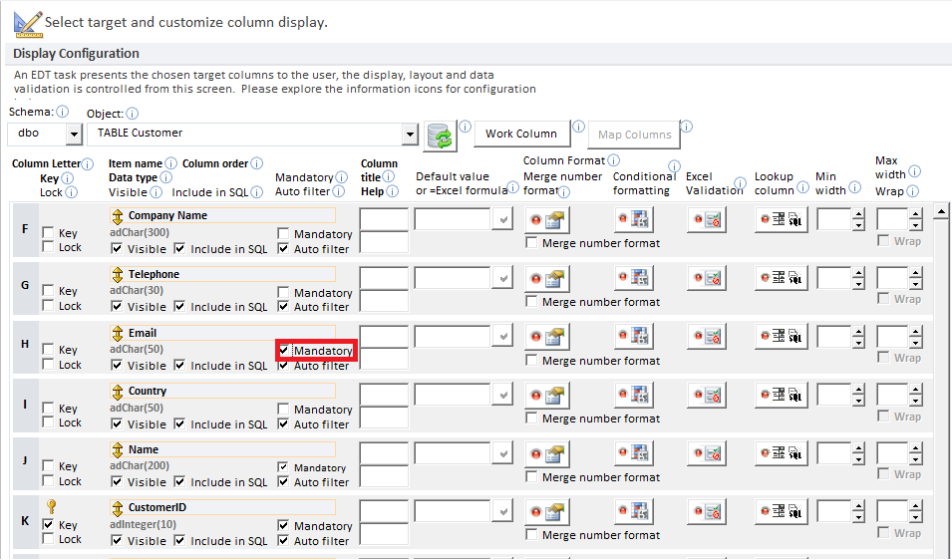Viewport: 952px width, 560px height.
Task: Click the info icon next to Object
Action: (x=133, y=114)
